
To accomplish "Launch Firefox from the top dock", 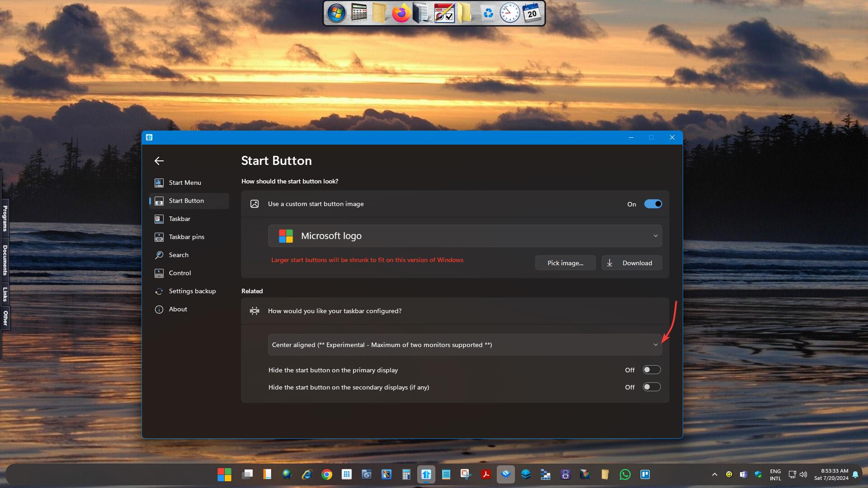I will (x=401, y=13).
